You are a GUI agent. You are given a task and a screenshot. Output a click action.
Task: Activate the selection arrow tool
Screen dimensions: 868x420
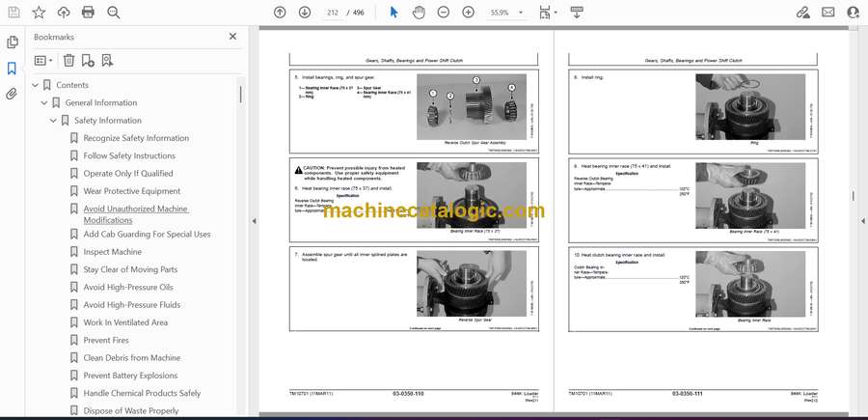[393, 13]
